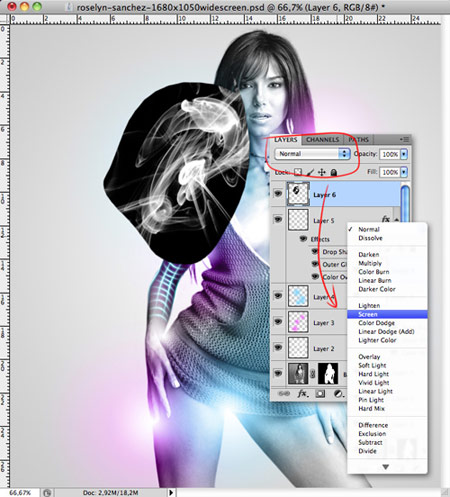Select the Layer 6 thumbnail
Screen dimensions: 450x497
coord(298,194)
